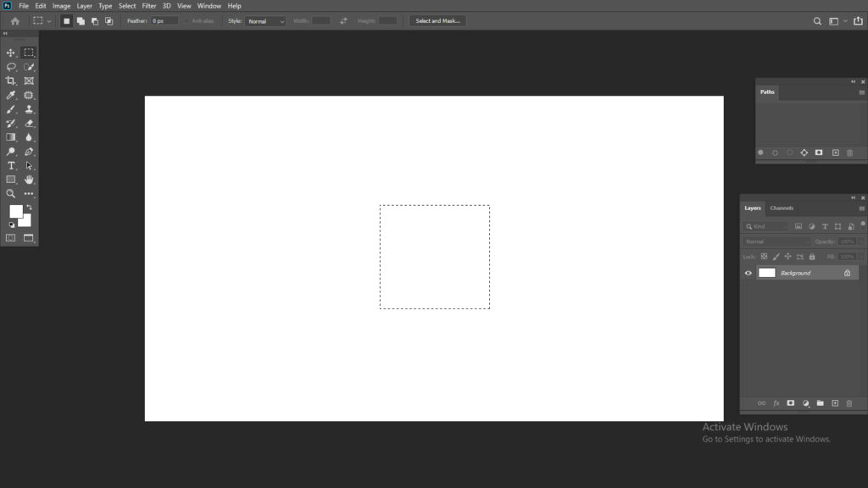Open the Select menu

127,6
